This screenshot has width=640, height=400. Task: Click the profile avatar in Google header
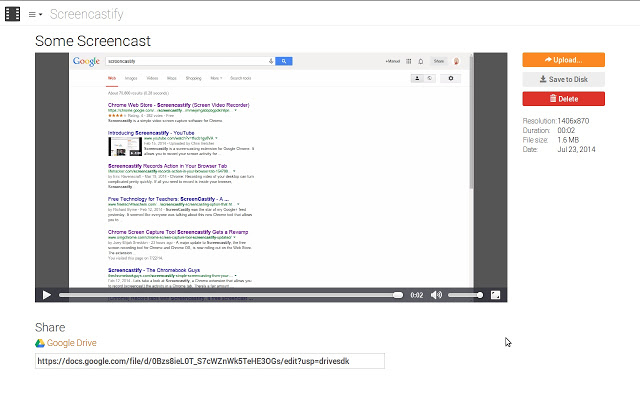click(x=456, y=61)
